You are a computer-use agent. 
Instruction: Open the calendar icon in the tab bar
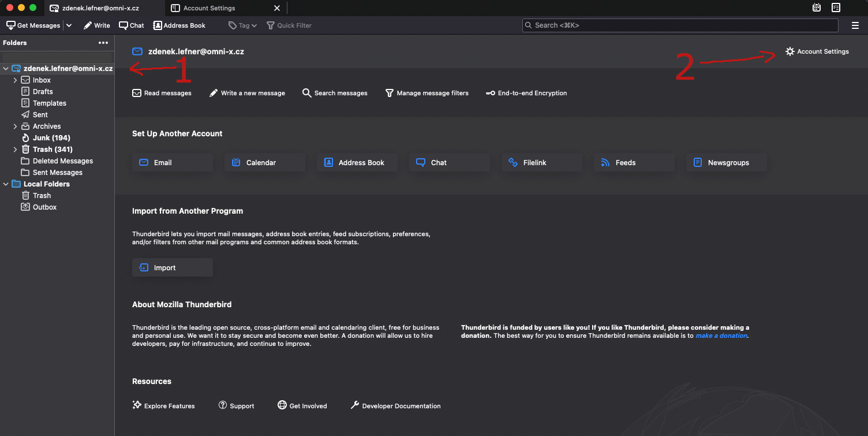point(817,8)
